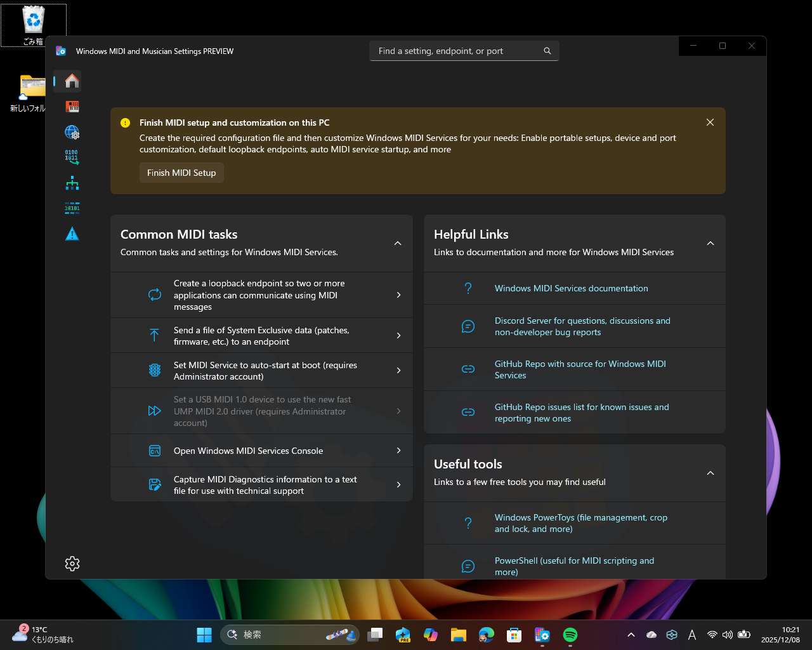Viewport: 812px width, 650px height.
Task: Open Windows MIDI Services documentation link
Action: 571,288
